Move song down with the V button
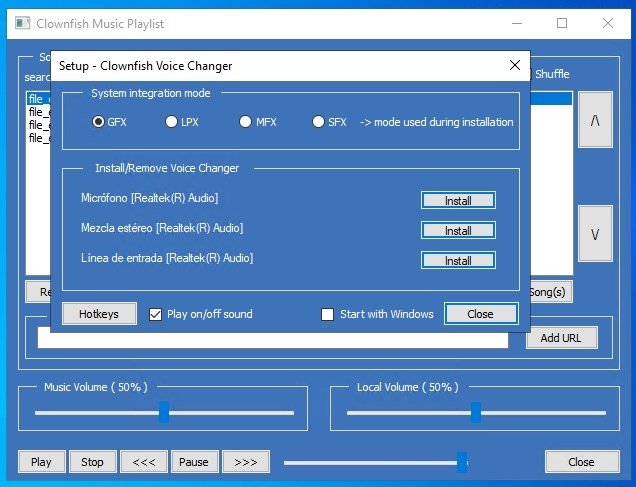Screen dimensions: 636x487 (x=595, y=234)
